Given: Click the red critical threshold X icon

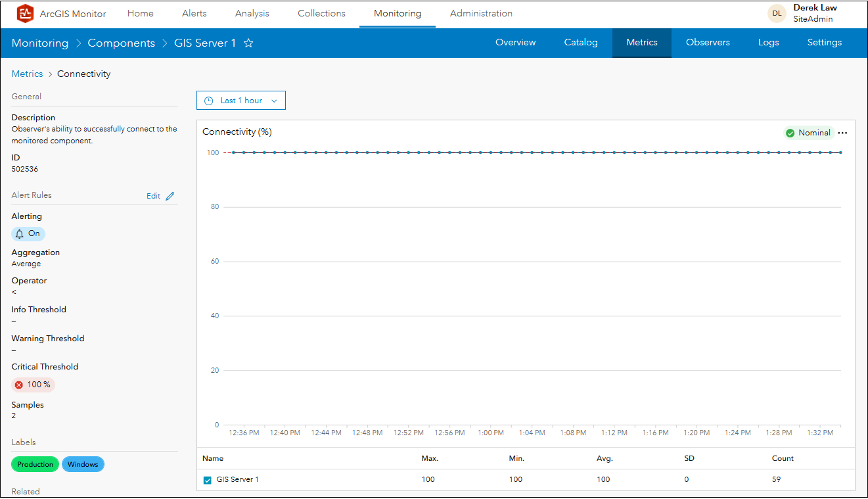Looking at the screenshot, I should [x=19, y=385].
